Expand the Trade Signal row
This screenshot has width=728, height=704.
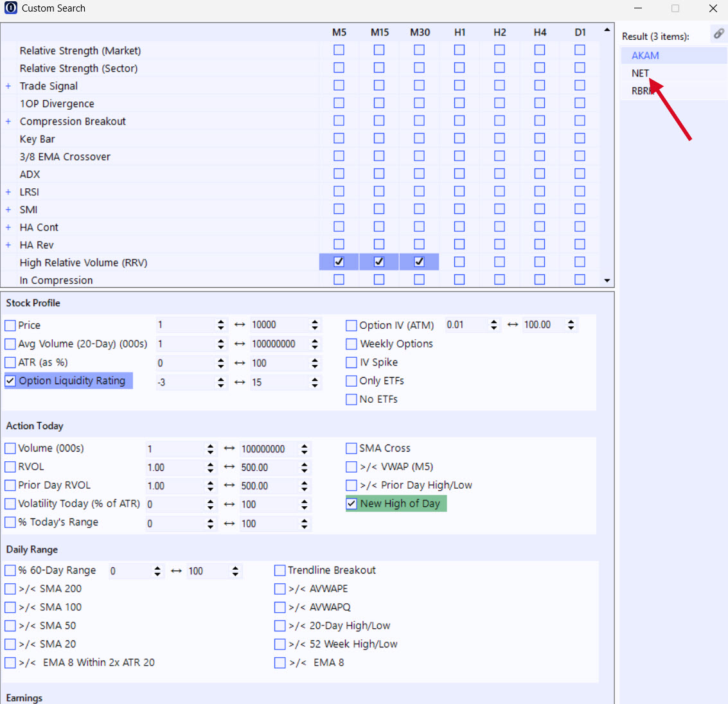coord(8,86)
